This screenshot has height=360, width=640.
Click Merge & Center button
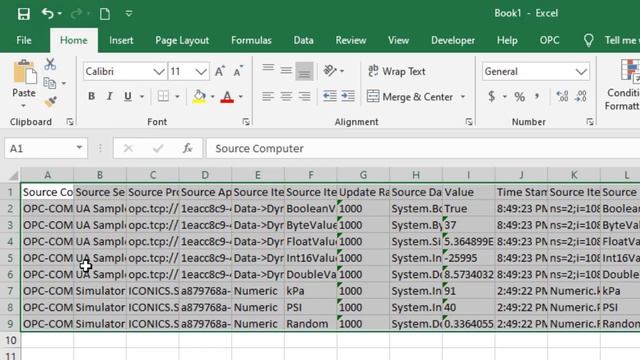[x=410, y=97]
